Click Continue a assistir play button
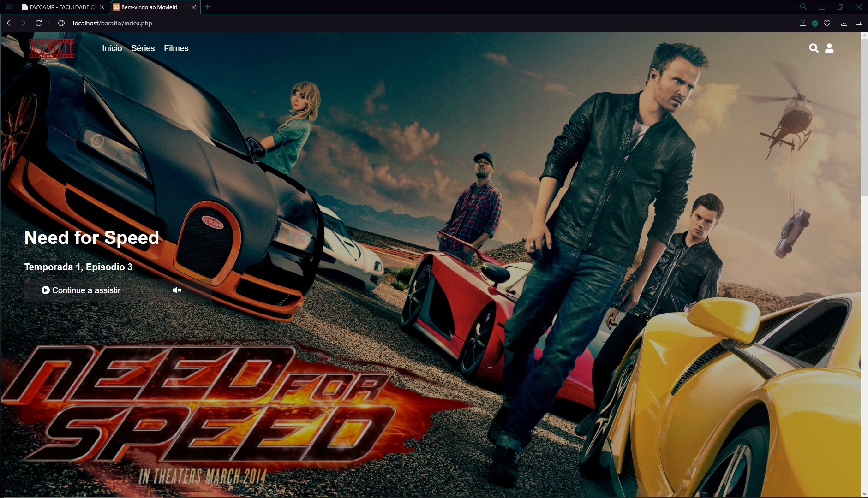The width and height of the screenshot is (868, 498). tap(81, 290)
